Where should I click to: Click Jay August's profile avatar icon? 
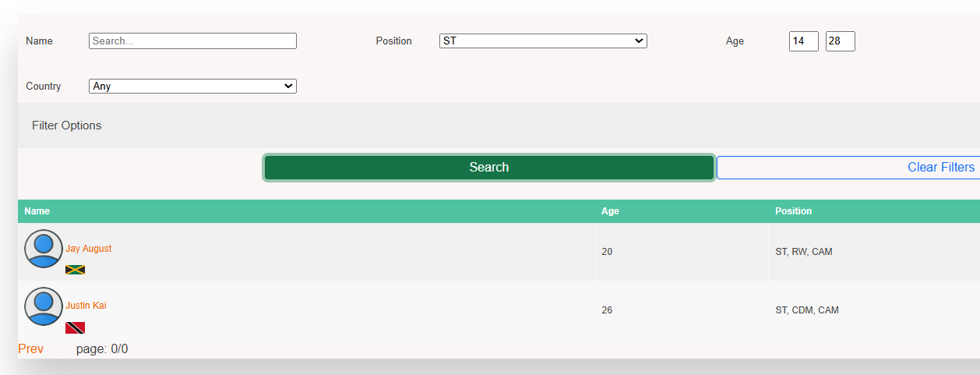[44, 249]
